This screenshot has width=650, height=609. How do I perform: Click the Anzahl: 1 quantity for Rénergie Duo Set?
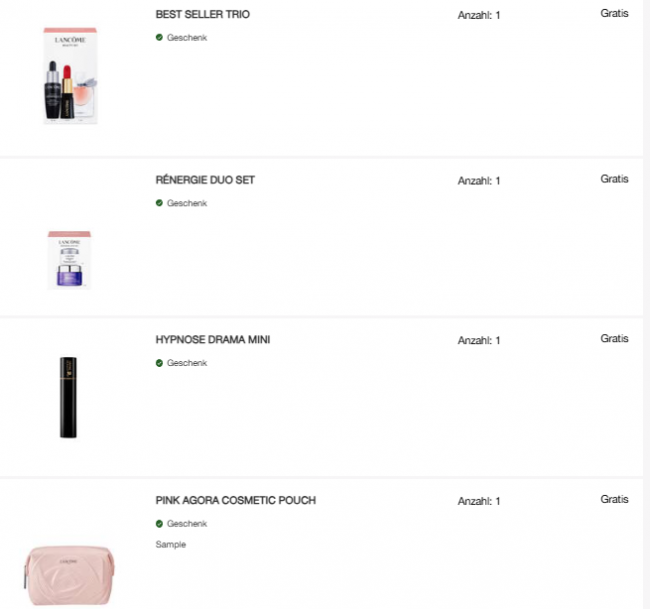click(478, 181)
